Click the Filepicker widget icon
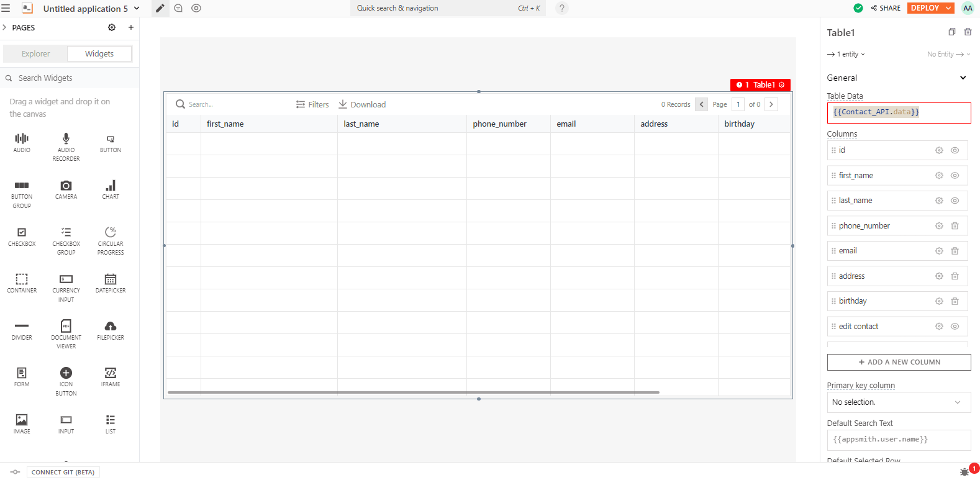This screenshot has height=480, width=980. [111, 327]
